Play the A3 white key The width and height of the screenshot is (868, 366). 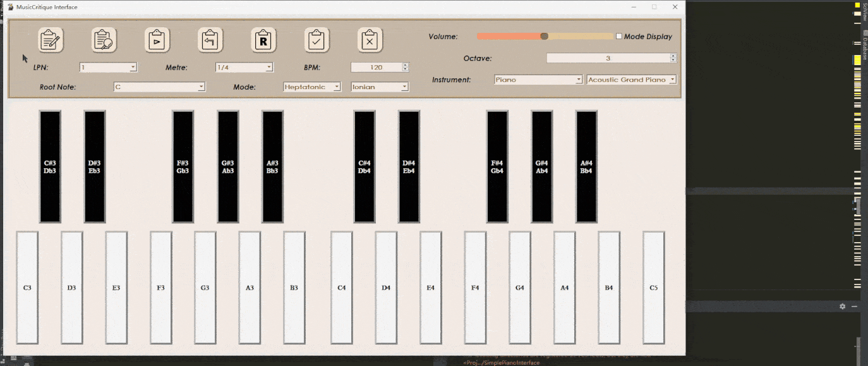[x=250, y=288]
